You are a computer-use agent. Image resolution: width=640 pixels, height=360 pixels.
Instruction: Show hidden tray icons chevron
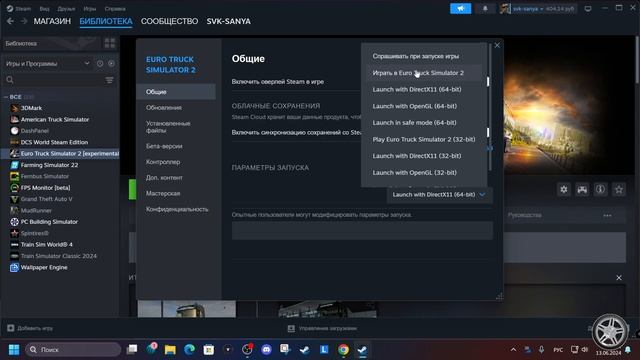[x=513, y=350]
